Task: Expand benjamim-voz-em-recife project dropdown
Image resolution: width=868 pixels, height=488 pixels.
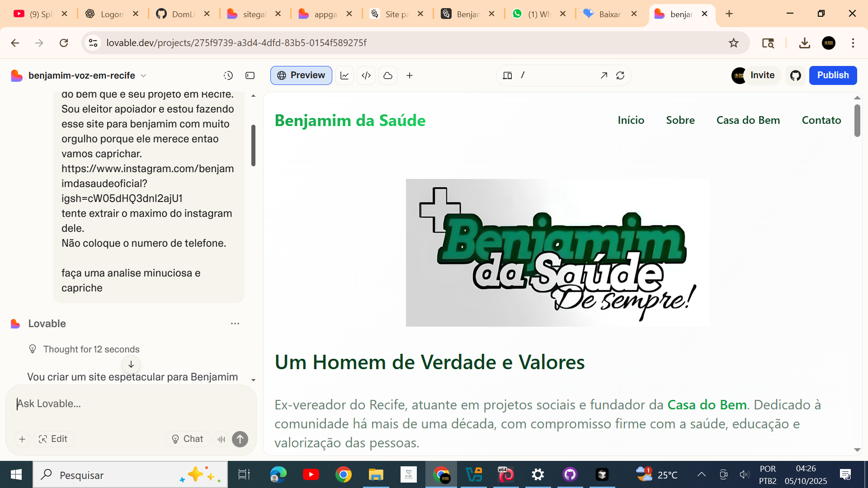Action: click(x=143, y=75)
